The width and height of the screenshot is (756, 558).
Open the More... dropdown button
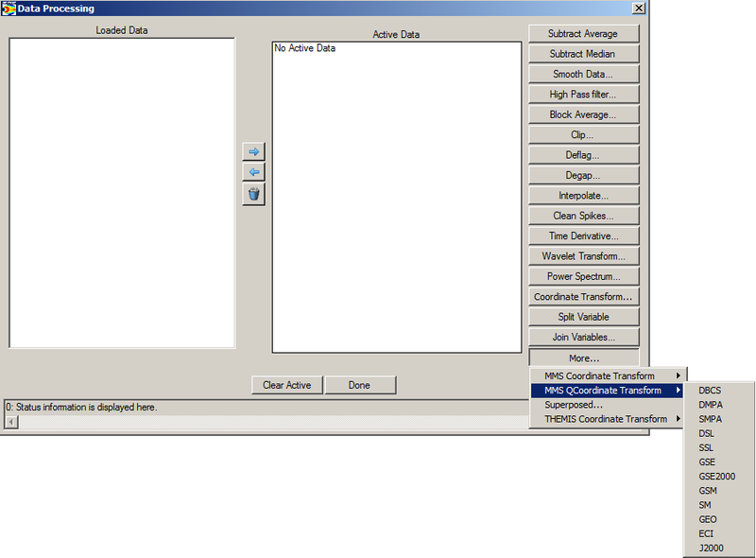coord(584,358)
